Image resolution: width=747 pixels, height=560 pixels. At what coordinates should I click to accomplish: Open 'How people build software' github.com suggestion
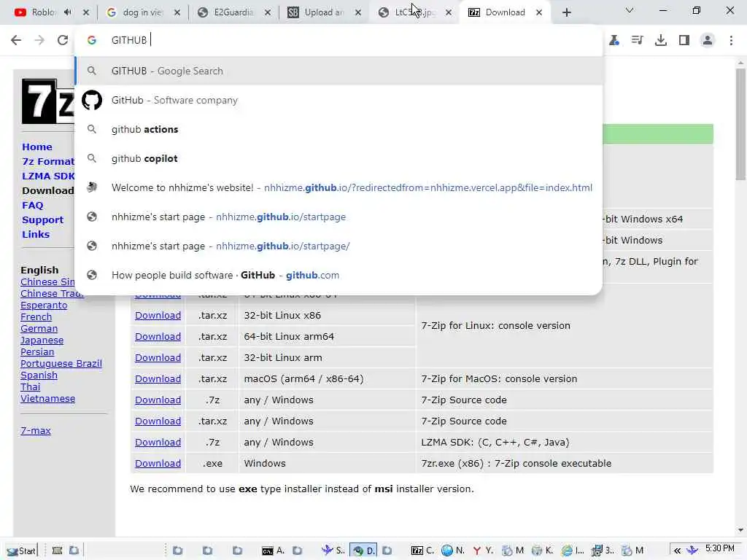pos(338,275)
